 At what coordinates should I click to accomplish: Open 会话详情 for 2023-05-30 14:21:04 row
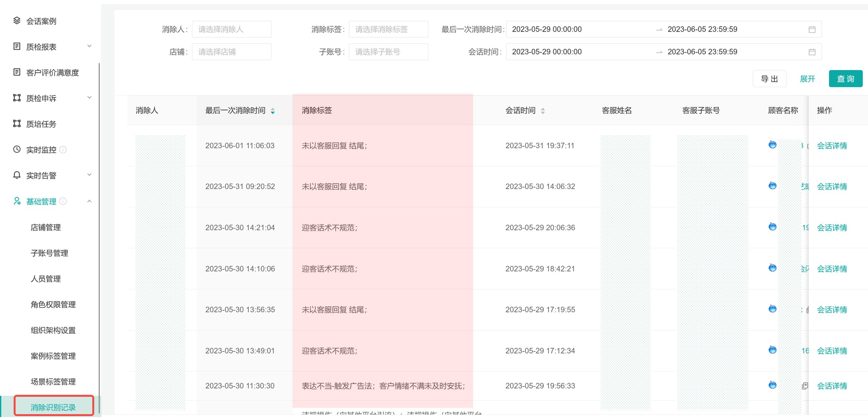pyautogui.click(x=832, y=228)
